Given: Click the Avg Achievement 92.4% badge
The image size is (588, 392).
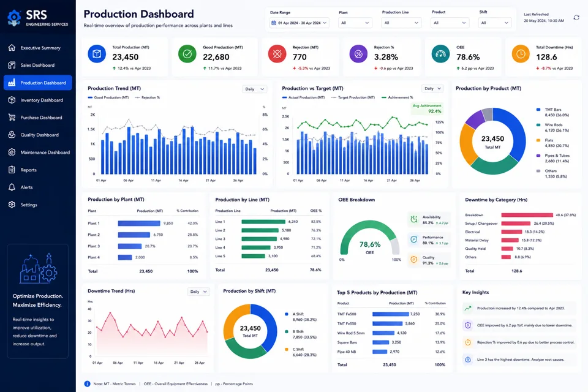Looking at the screenshot, I should (x=427, y=108).
